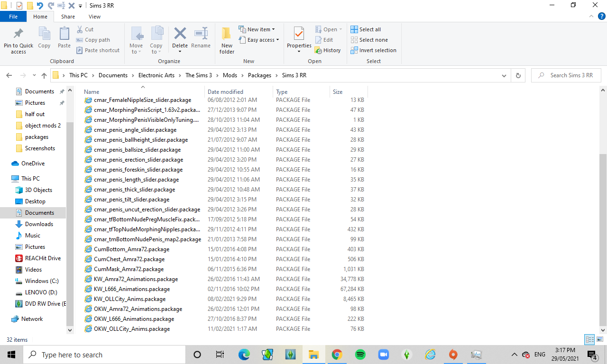Select OneDrive in the navigation pane

point(33,164)
